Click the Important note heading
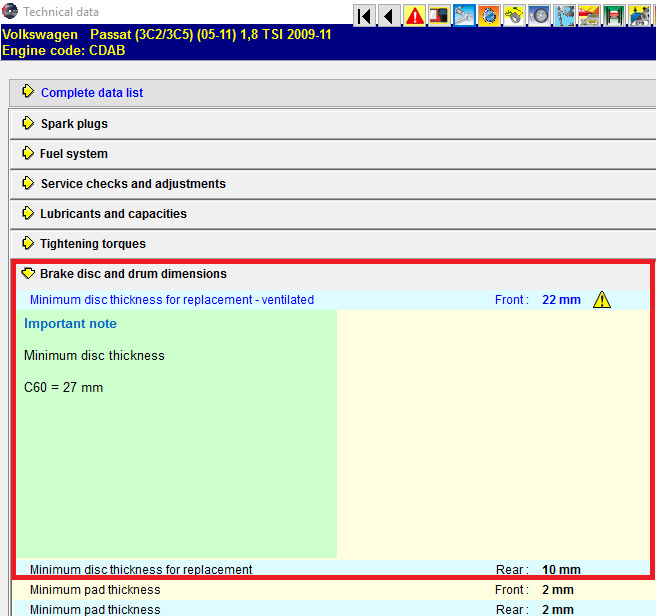This screenshot has width=656, height=616. point(70,323)
